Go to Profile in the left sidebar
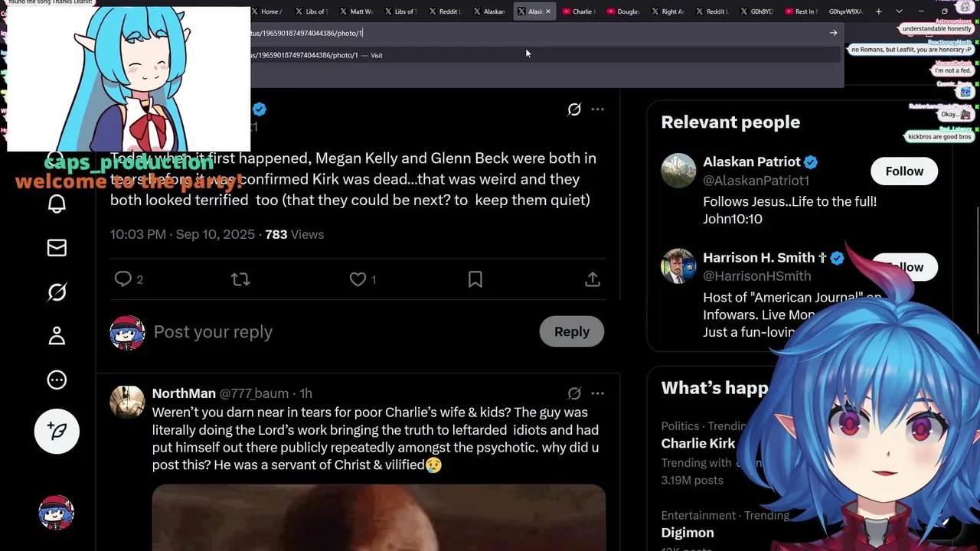Viewport: 980px width, 551px height. pyautogui.click(x=57, y=336)
